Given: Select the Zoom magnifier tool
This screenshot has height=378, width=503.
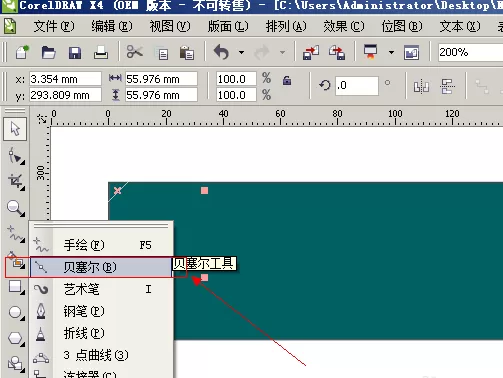Looking at the screenshot, I should [15, 208].
